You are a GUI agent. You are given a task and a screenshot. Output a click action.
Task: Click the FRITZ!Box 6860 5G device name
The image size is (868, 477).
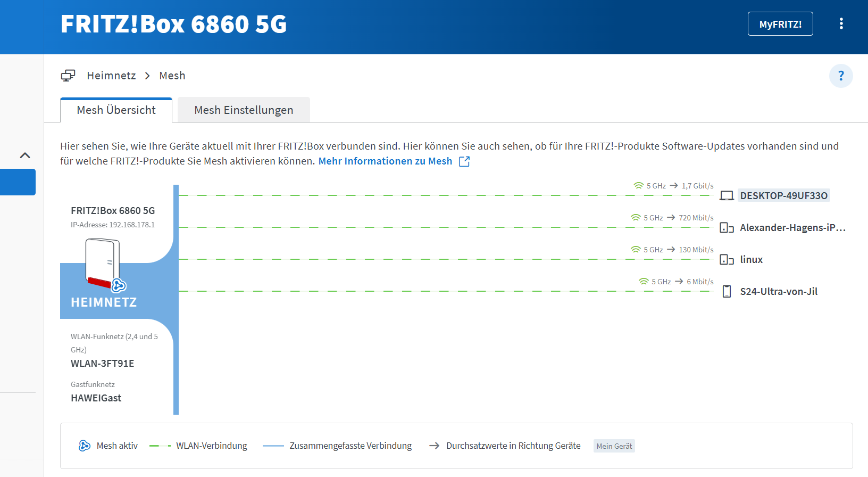(x=113, y=211)
